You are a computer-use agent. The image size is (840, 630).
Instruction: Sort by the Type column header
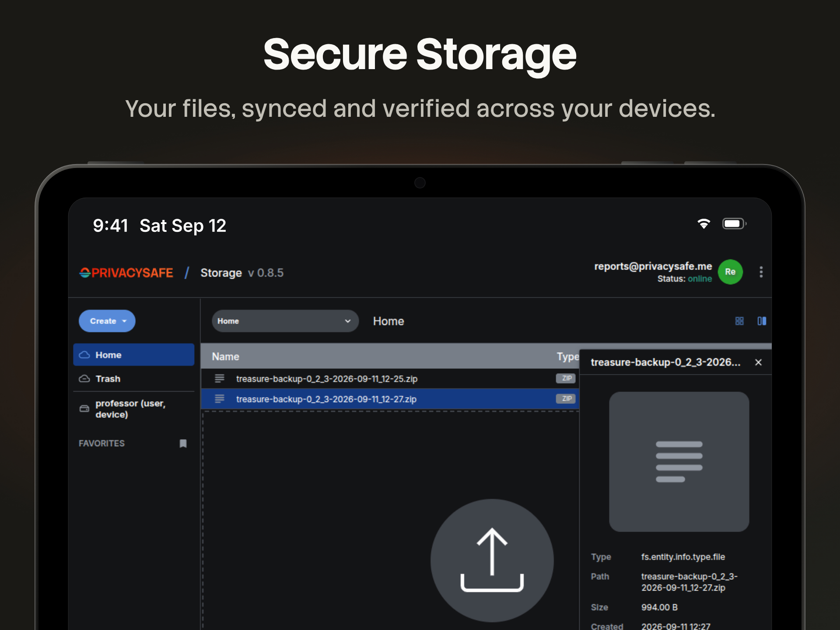click(567, 357)
